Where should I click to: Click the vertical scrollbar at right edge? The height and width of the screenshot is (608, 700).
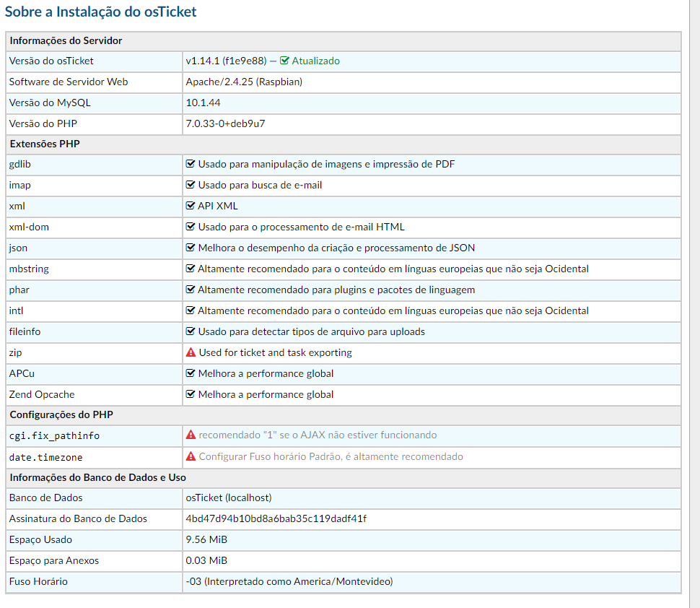tap(695, 304)
